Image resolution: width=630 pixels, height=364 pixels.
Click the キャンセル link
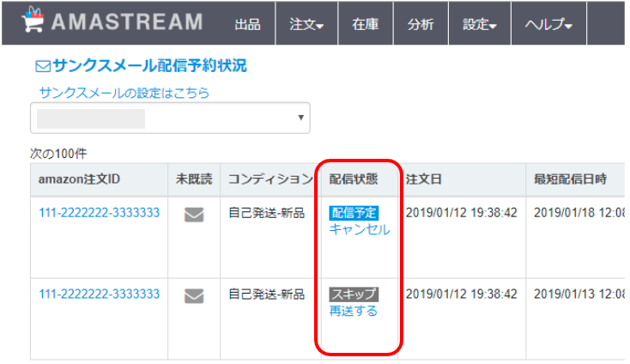tap(360, 229)
